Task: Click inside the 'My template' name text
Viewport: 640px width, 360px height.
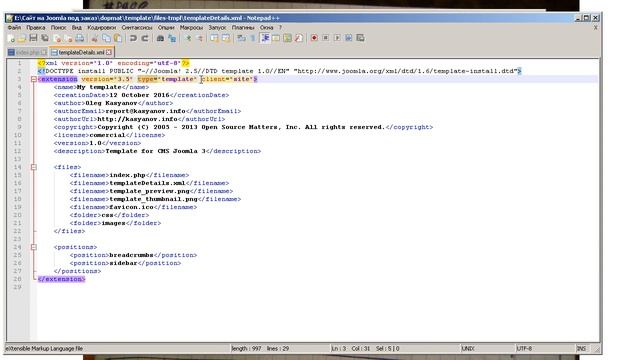Action: [99, 87]
